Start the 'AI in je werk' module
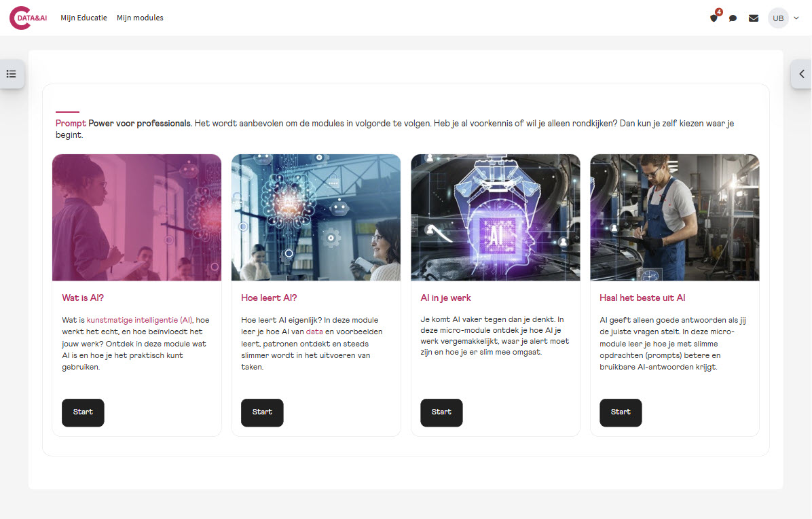This screenshot has width=812, height=519. point(441,412)
